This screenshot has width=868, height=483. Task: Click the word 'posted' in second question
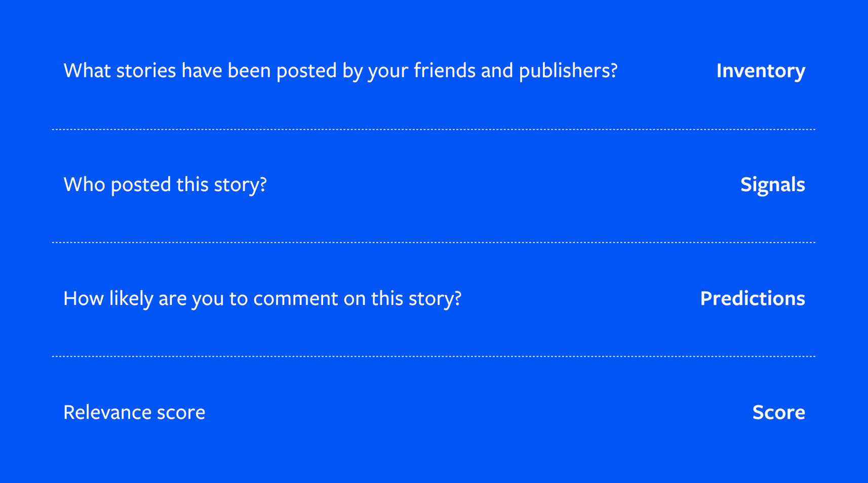point(141,185)
